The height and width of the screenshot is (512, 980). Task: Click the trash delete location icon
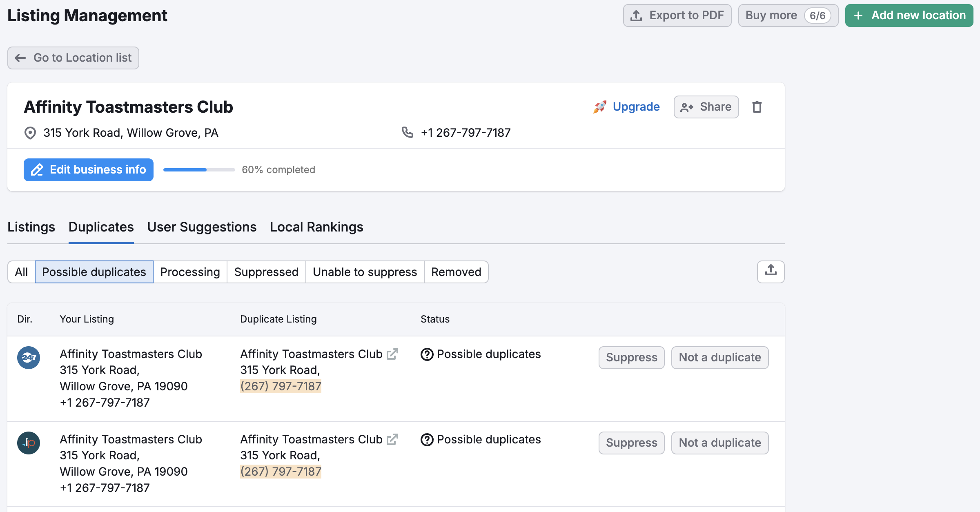pyautogui.click(x=757, y=107)
